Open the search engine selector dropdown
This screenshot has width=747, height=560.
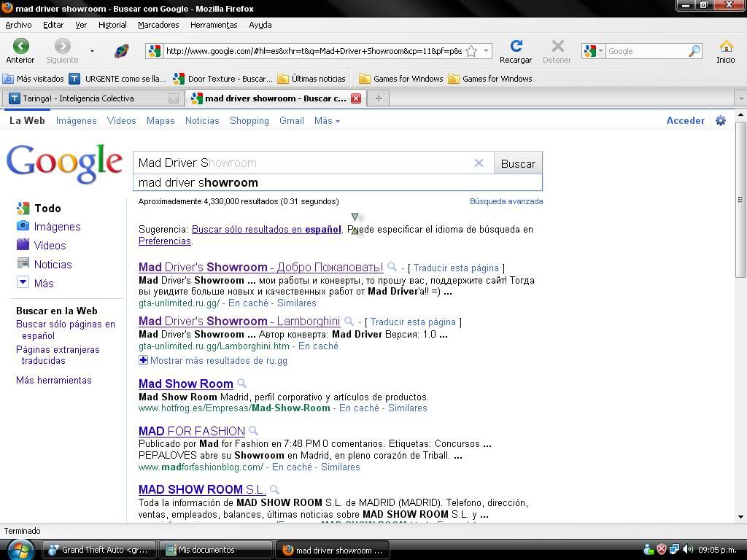pos(593,50)
